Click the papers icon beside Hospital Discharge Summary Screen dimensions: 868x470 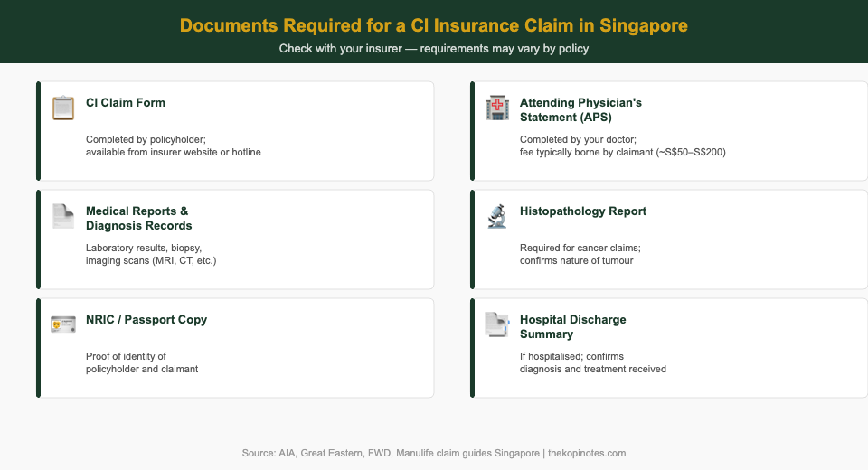[497, 324]
